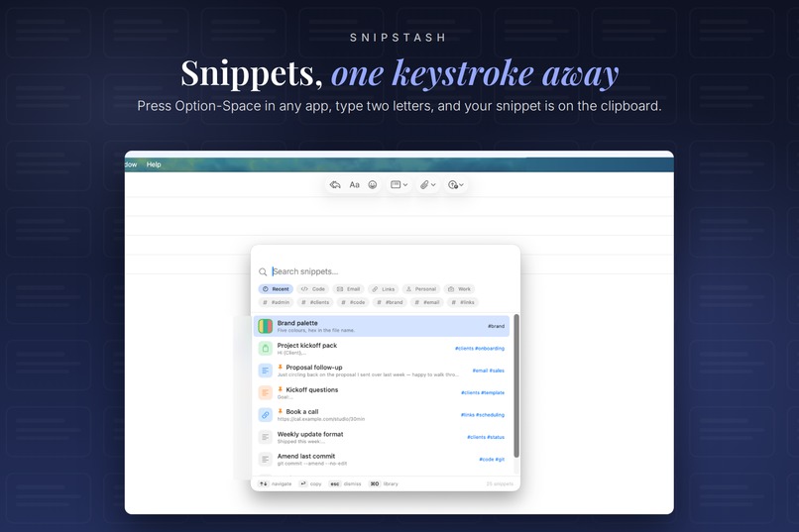Click the header fields window icon
The width and height of the screenshot is (799, 532).
coord(396,185)
